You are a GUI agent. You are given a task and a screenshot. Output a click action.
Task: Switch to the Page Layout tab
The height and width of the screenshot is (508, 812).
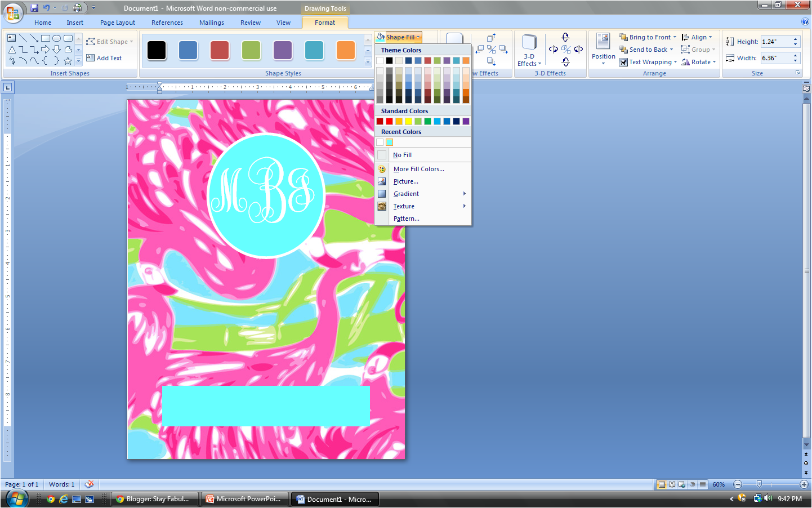118,23
